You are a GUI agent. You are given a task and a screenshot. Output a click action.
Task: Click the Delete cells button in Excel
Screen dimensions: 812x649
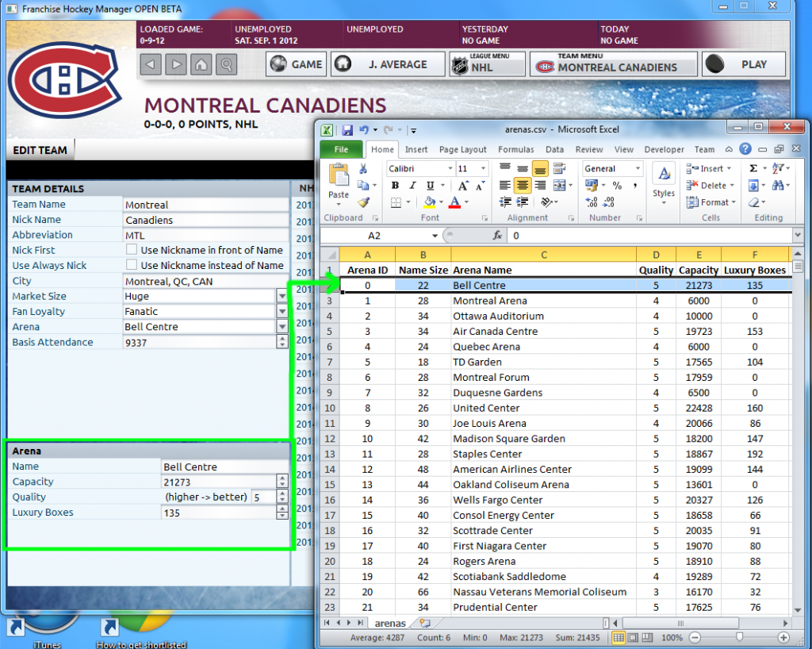click(x=710, y=186)
